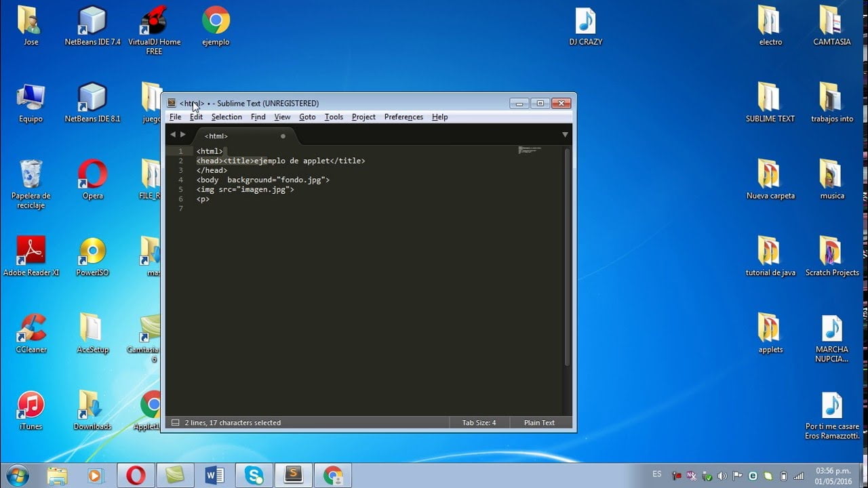Open Word from the taskbar

coord(214,475)
